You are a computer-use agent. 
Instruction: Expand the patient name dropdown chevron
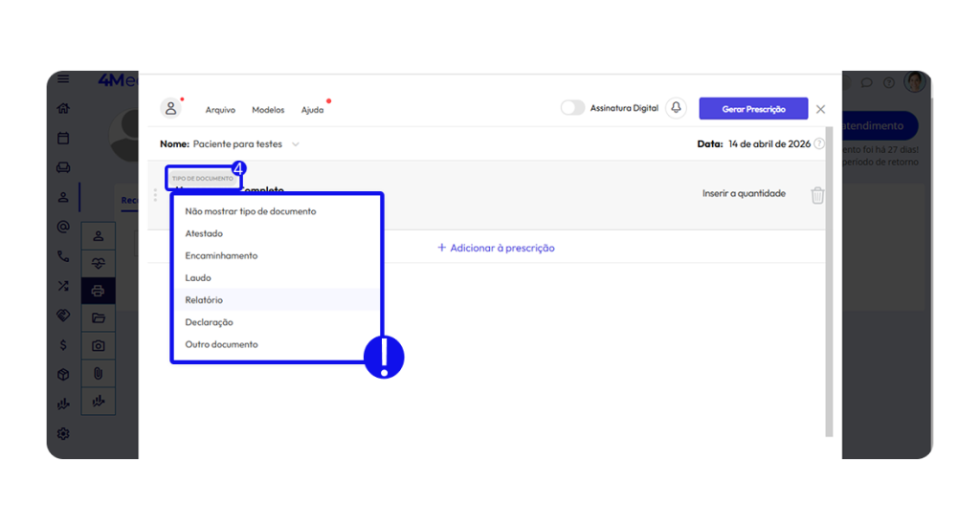click(296, 144)
